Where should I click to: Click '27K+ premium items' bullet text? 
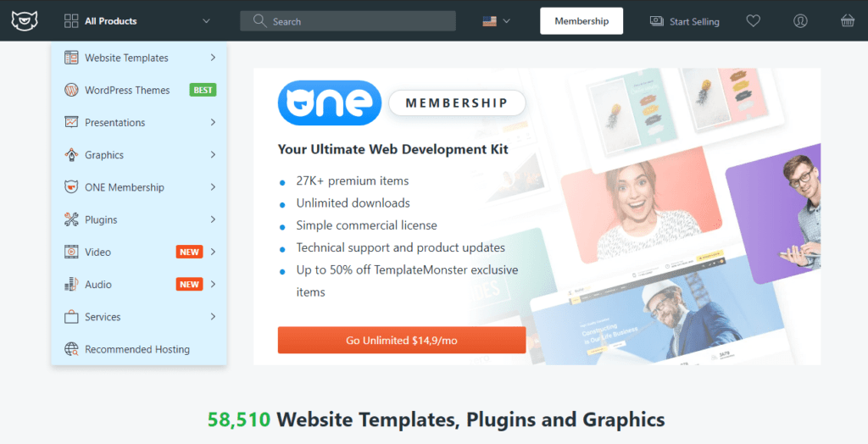coord(353,181)
